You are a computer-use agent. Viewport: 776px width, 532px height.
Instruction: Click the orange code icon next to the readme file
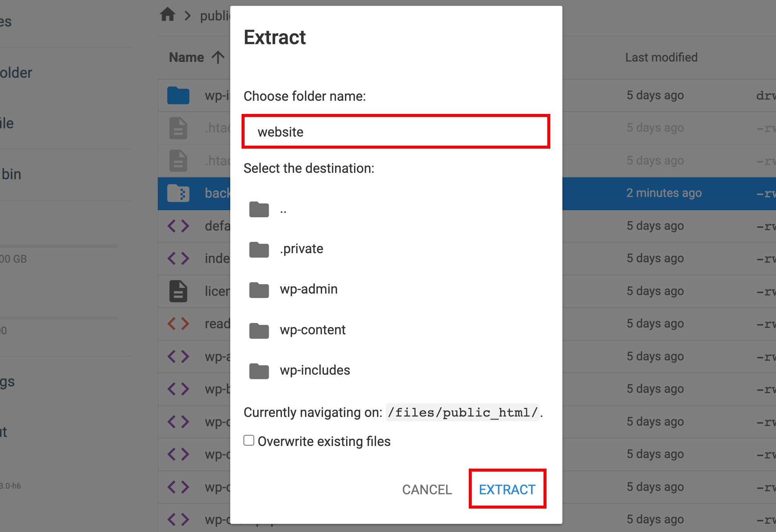[x=178, y=323]
